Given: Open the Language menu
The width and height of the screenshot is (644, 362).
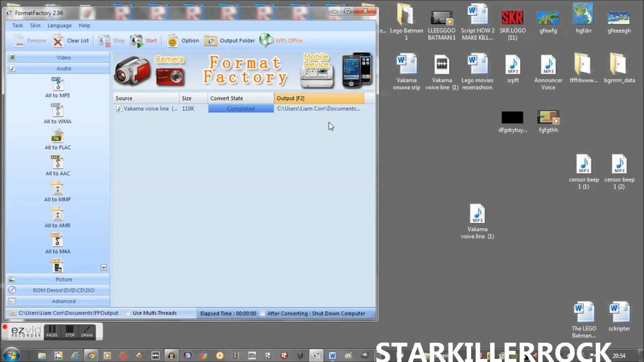Looking at the screenshot, I should [x=59, y=25].
